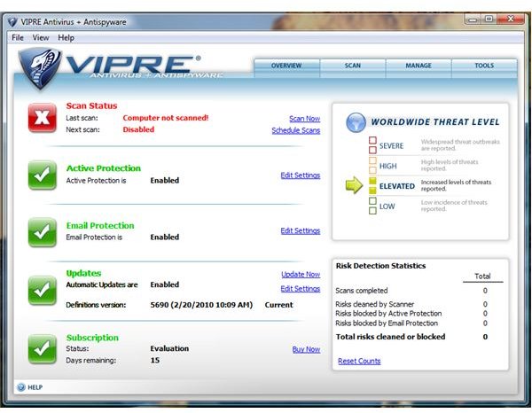Click the Buy Now link
The height and width of the screenshot is (413, 532).
click(x=306, y=349)
